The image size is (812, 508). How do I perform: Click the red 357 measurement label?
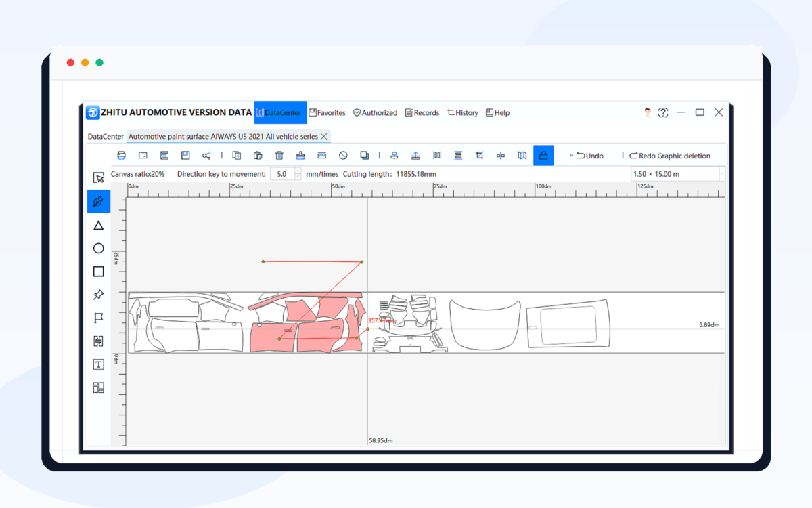381,320
